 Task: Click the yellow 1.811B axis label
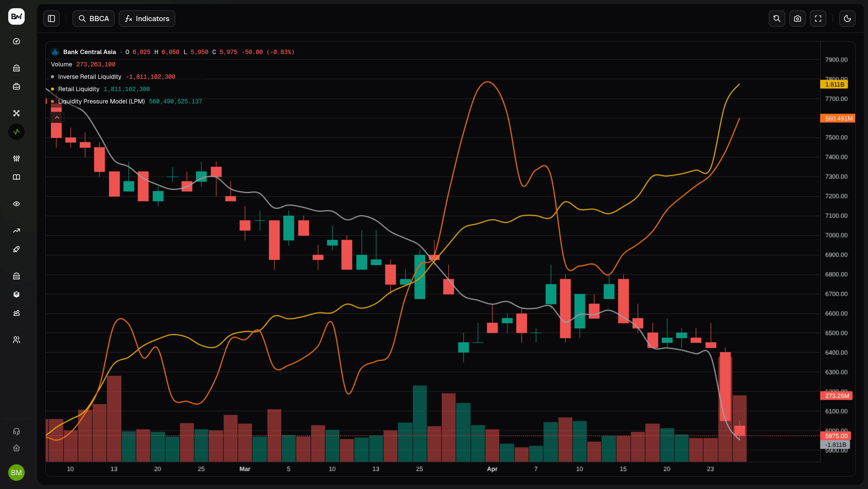(834, 84)
